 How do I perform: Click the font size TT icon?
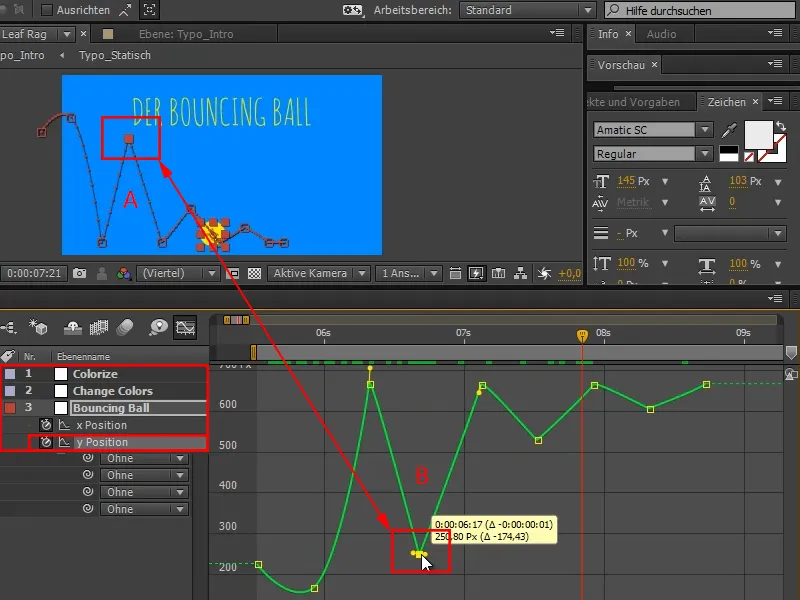(x=601, y=181)
